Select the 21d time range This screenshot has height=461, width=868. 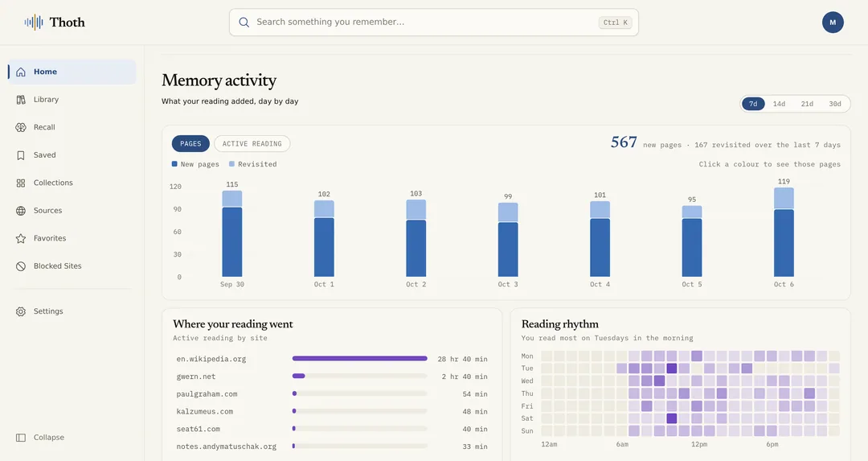click(x=807, y=104)
